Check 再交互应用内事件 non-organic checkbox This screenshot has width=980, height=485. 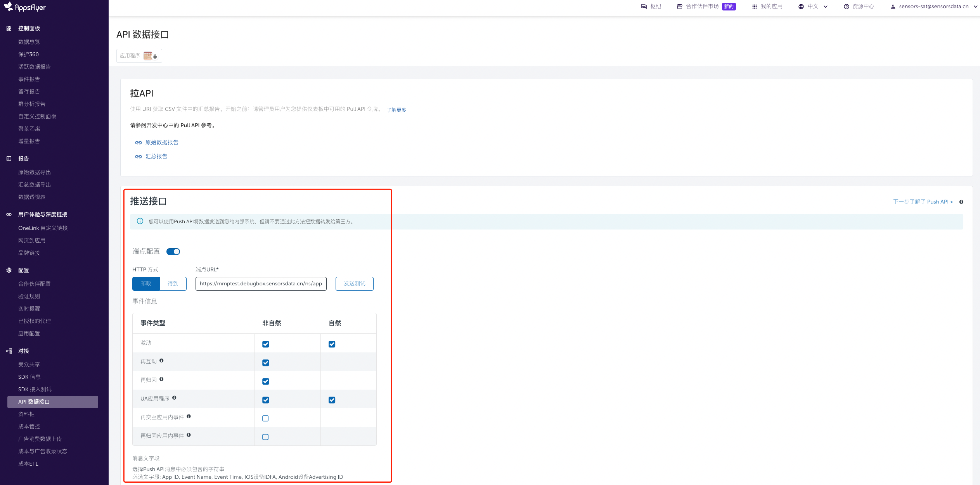click(x=265, y=418)
